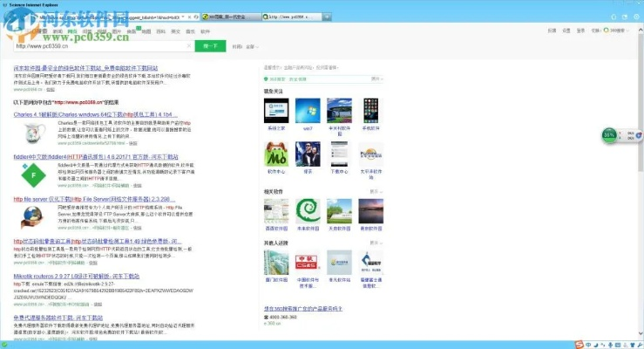
Task: Click the green swirl logo icon
Action: pyautogui.click(x=307, y=210)
